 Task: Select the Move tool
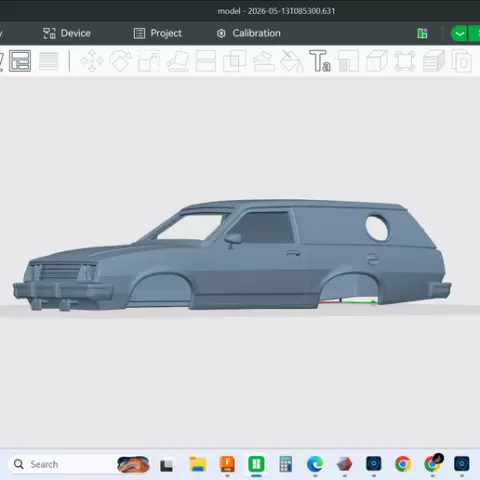[x=92, y=61]
